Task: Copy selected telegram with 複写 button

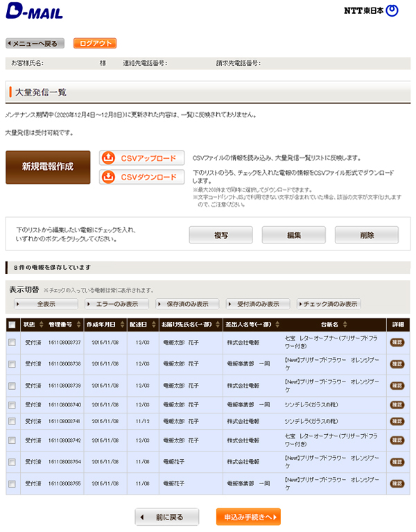Action: tap(220, 234)
